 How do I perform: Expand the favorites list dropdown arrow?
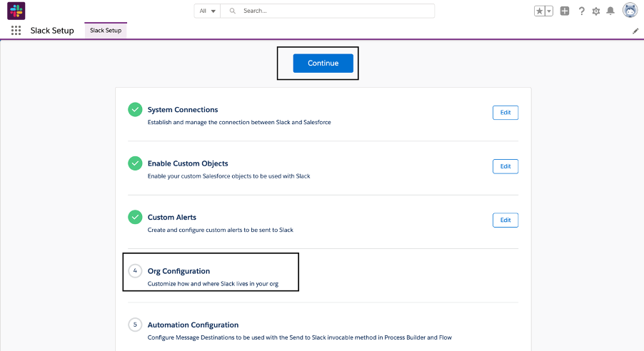pos(549,11)
